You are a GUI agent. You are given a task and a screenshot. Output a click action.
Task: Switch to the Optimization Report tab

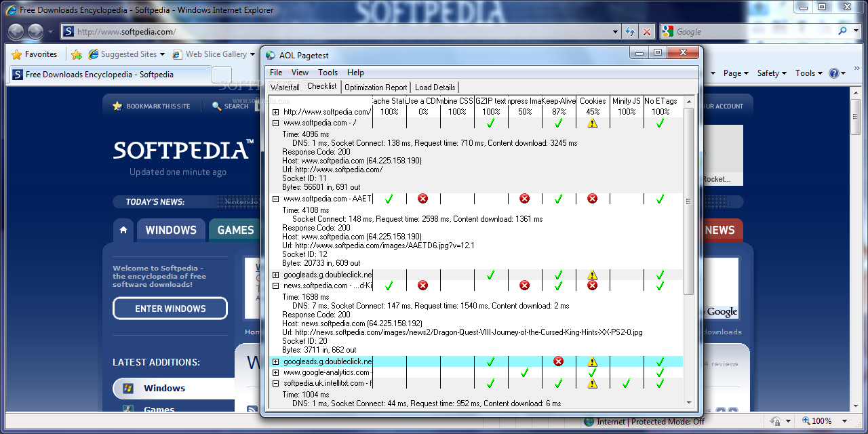click(376, 87)
